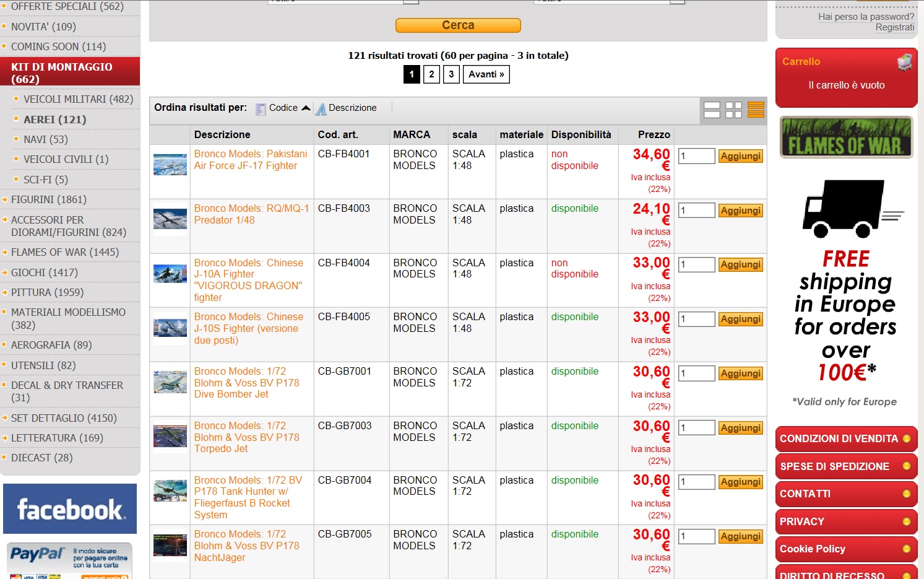Open BV P178 Dive Bomber thumbnail

(x=170, y=382)
